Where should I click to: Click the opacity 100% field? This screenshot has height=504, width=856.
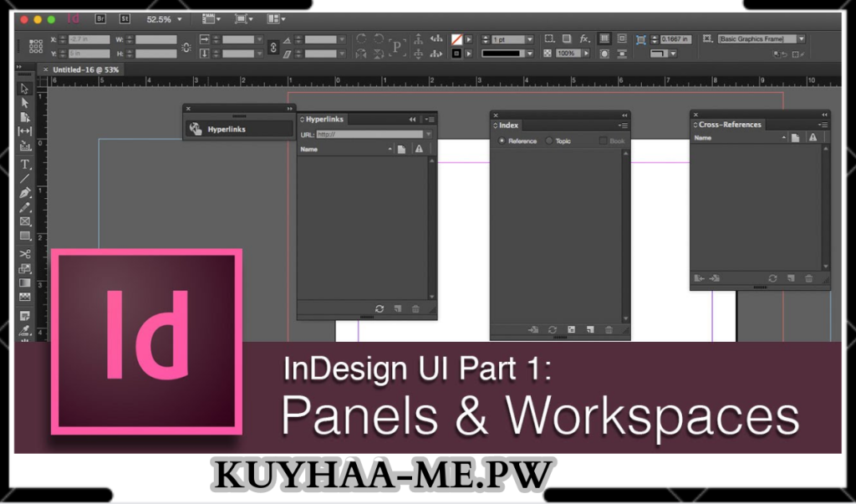[568, 53]
